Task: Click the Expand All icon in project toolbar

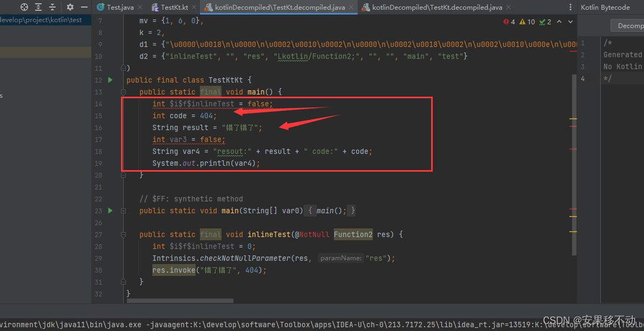Action: click(38, 6)
